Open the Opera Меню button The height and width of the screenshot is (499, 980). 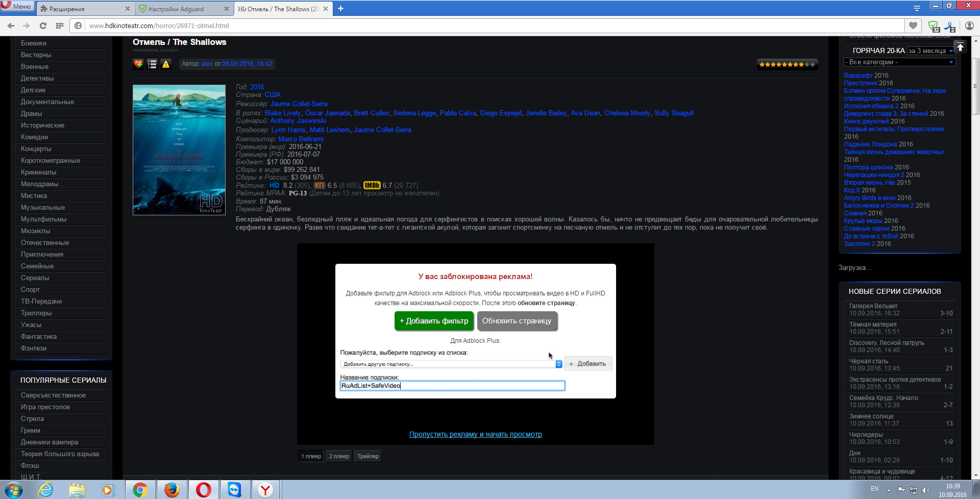click(x=17, y=6)
